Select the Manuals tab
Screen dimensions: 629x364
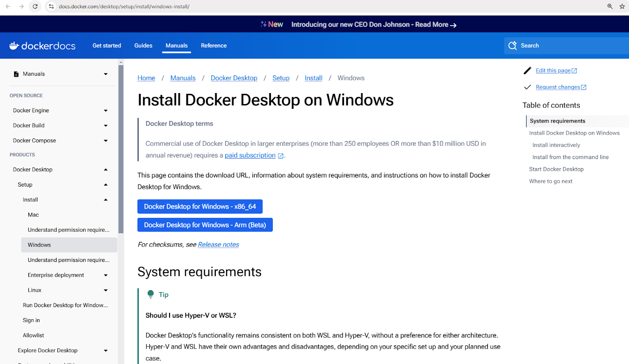[177, 46]
